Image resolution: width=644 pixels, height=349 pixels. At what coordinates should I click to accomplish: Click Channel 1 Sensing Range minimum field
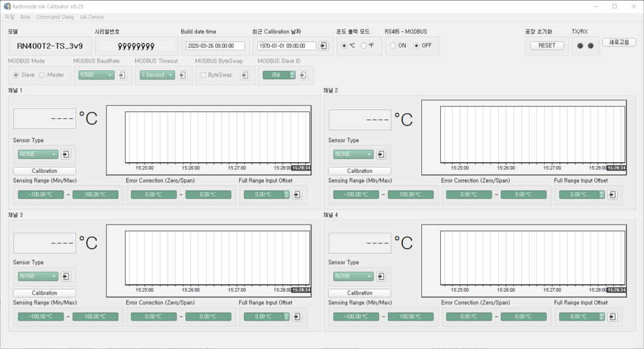(x=41, y=194)
